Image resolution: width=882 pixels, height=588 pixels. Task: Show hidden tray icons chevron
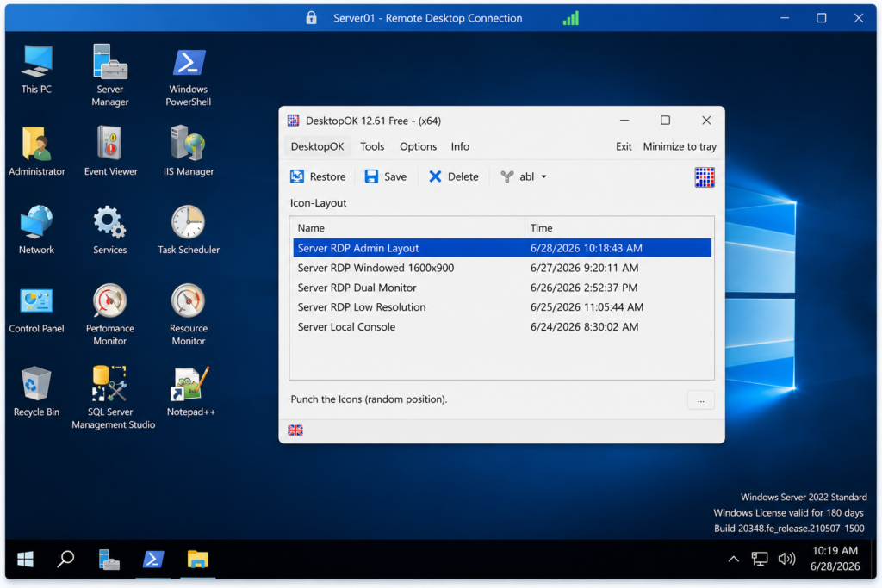[734, 559]
